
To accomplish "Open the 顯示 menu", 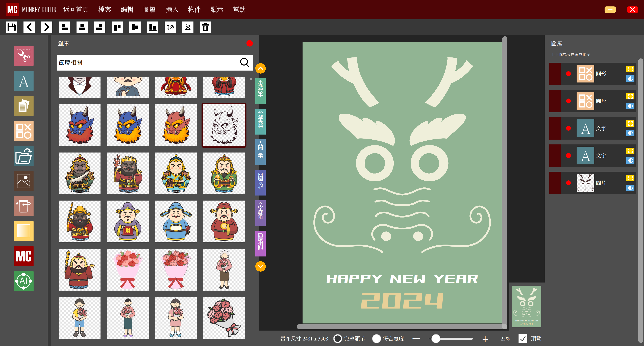I will pyautogui.click(x=217, y=10).
